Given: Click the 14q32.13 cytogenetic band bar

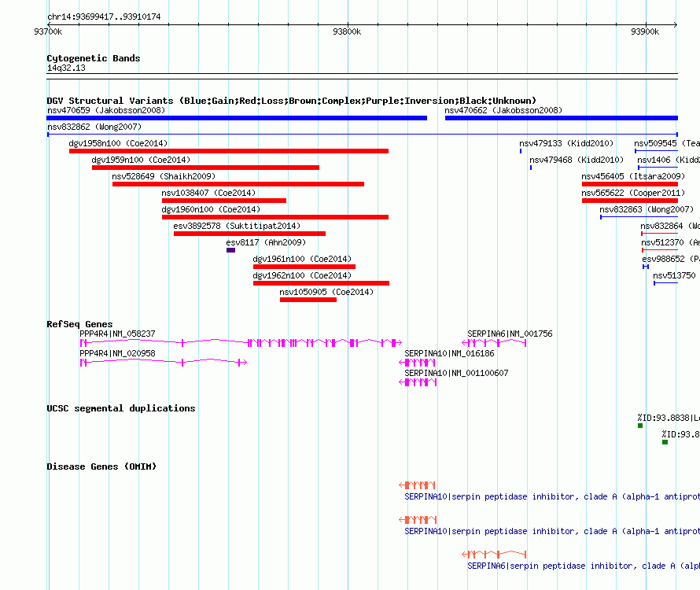Looking at the screenshot, I should coord(362,76).
